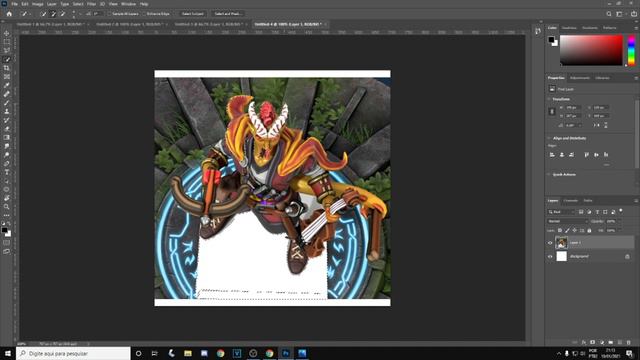This screenshot has width=640, height=360.
Task: Click the layer style fx icon
Action: 584,342
